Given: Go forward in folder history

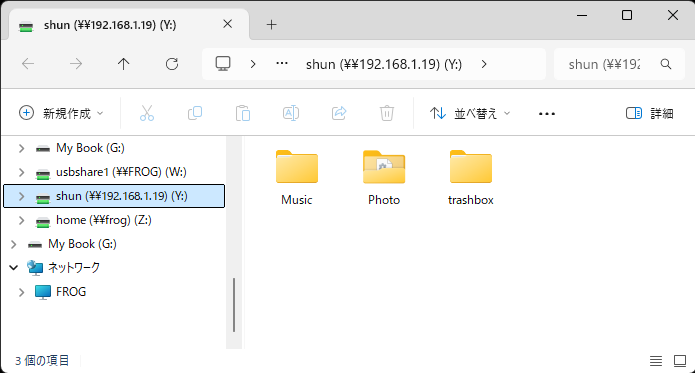Looking at the screenshot, I should tap(76, 64).
